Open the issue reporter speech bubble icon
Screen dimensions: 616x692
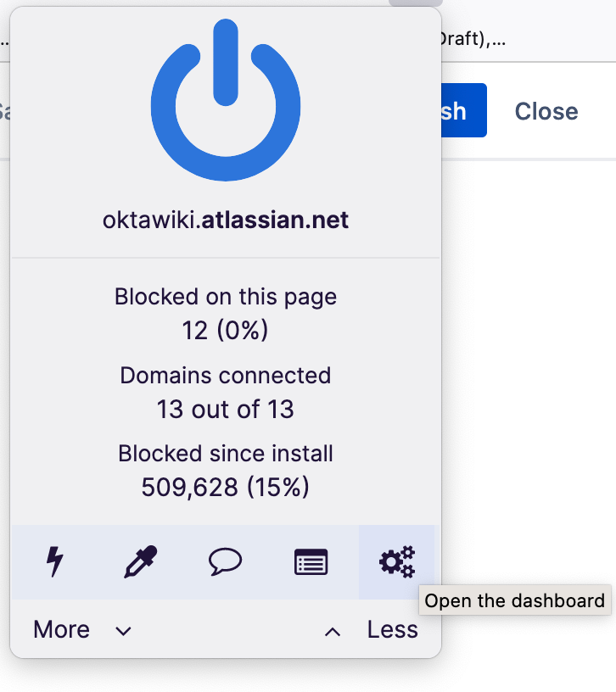tap(225, 561)
